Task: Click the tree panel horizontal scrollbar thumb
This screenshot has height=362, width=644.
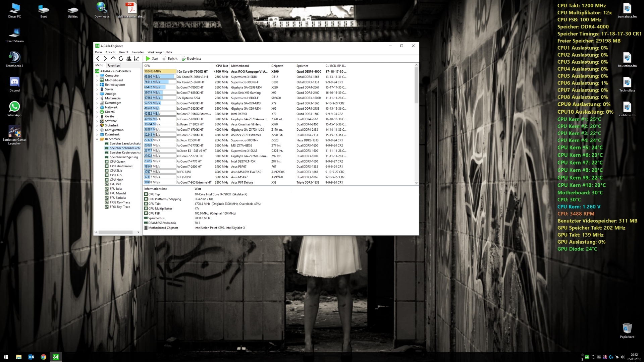Action: tap(115, 232)
